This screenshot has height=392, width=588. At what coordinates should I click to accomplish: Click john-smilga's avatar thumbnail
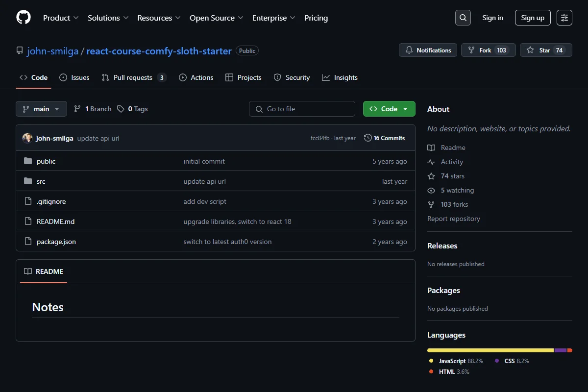coord(27,138)
